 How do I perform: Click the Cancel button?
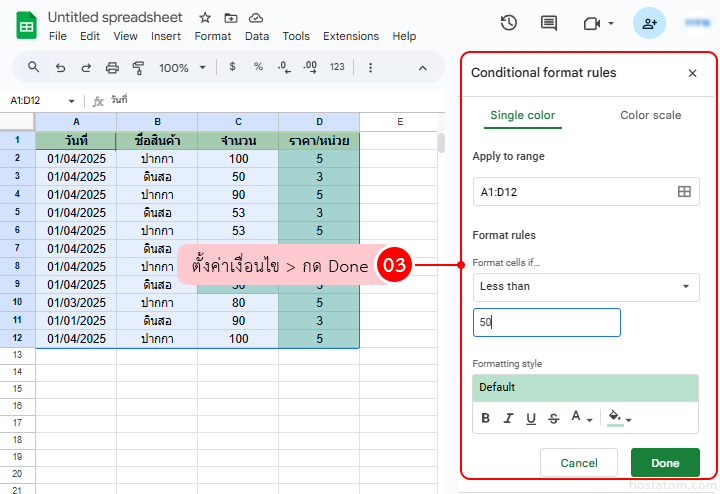[579, 463]
